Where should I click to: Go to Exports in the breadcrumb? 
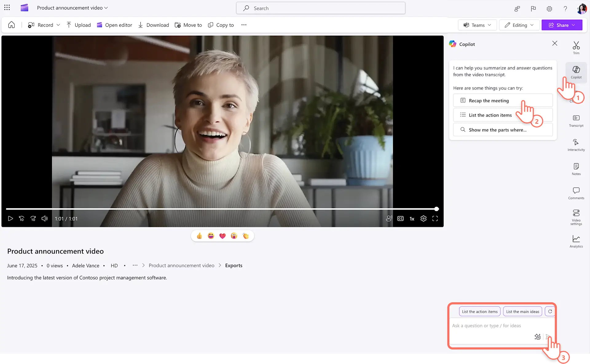(x=234, y=265)
